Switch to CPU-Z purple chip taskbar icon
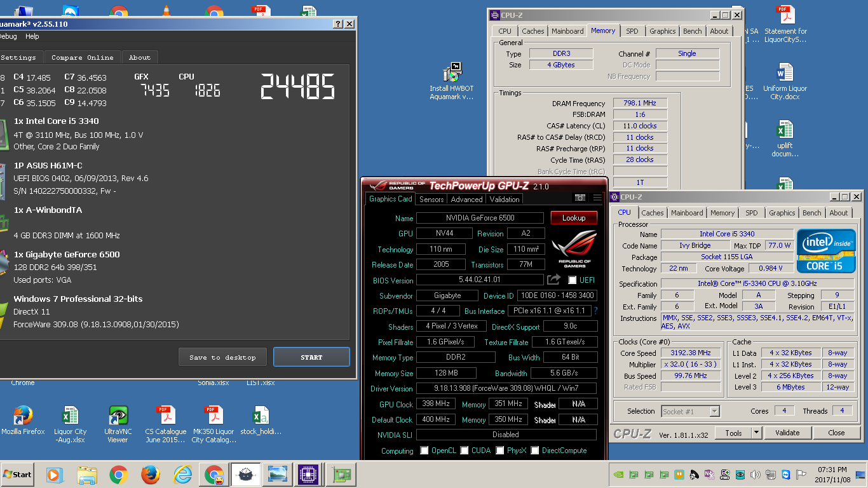The height and width of the screenshot is (488, 868). pyautogui.click(x=308, y=475)
